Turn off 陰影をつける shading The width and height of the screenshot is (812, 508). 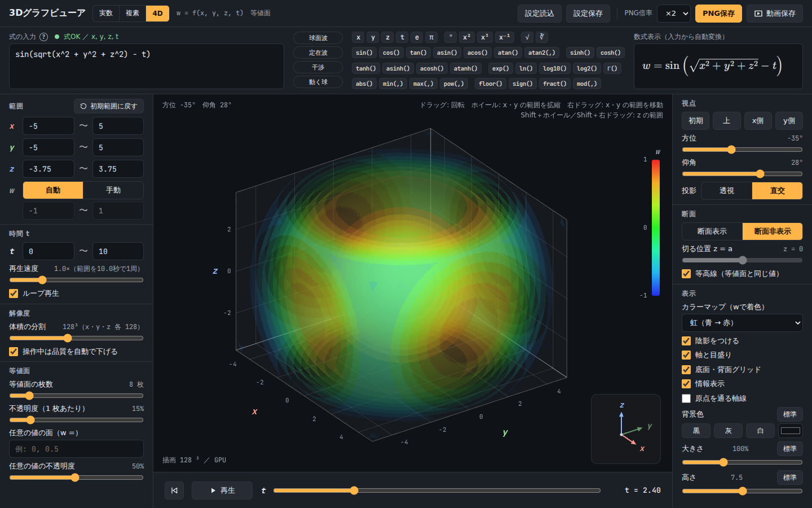[686, 341]
